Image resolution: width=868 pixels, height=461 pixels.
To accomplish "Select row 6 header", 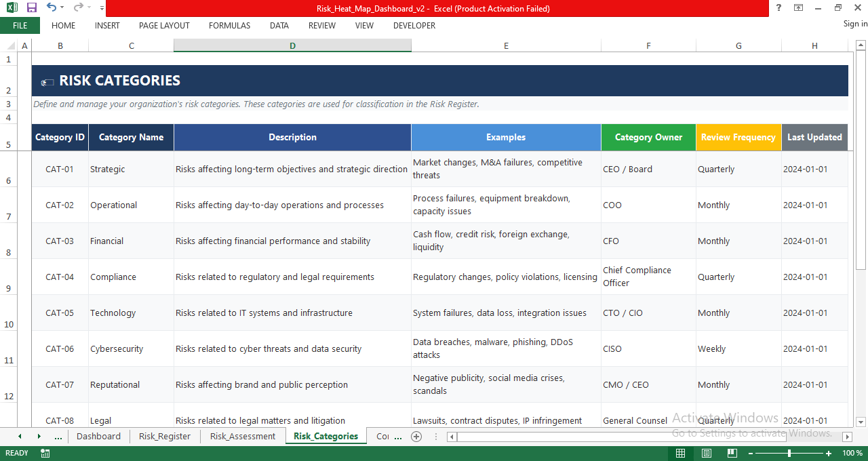I will pyautogui.click(x=9, y=169).
